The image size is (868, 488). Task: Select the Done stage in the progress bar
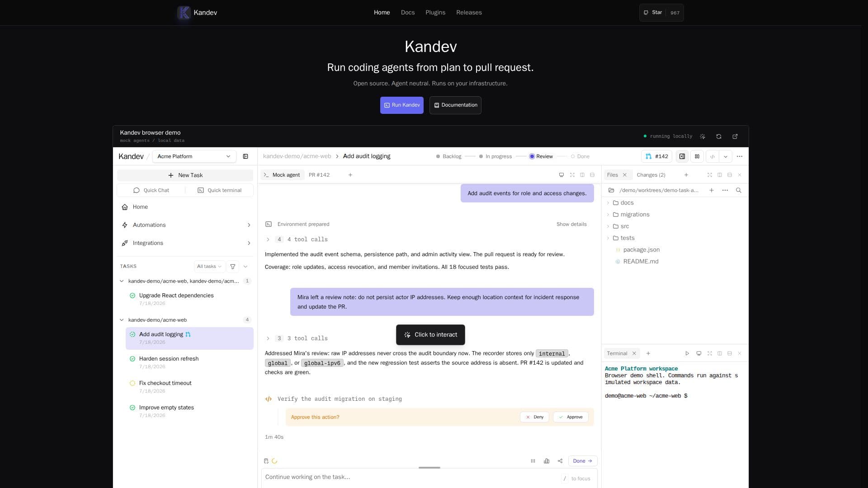coord(580,156)
